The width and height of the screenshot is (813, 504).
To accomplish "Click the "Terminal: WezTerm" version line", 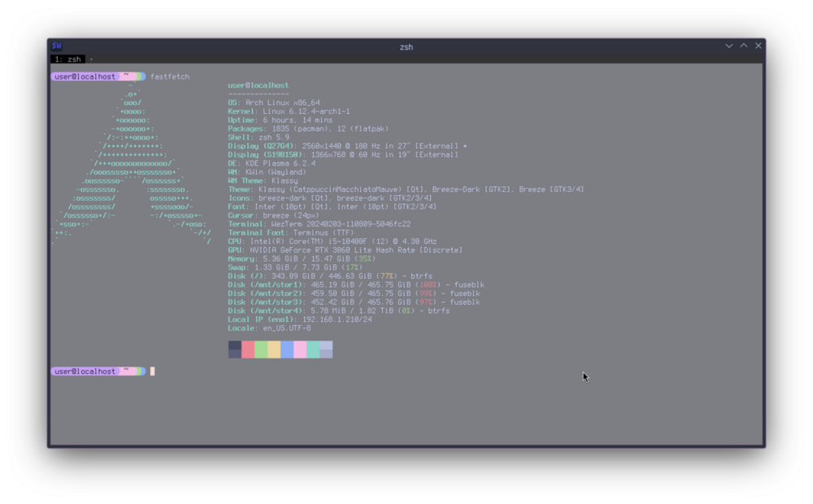I will tap(320, 224).
